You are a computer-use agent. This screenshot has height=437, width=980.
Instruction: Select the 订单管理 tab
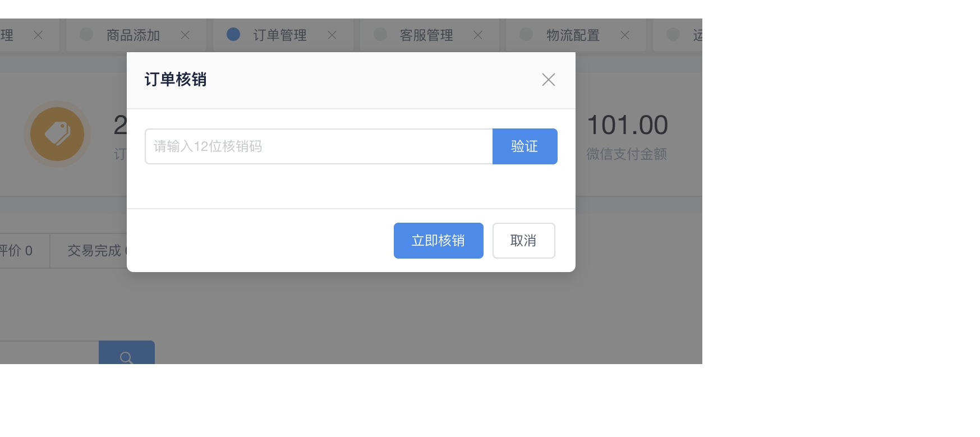(x=279, y=35)
